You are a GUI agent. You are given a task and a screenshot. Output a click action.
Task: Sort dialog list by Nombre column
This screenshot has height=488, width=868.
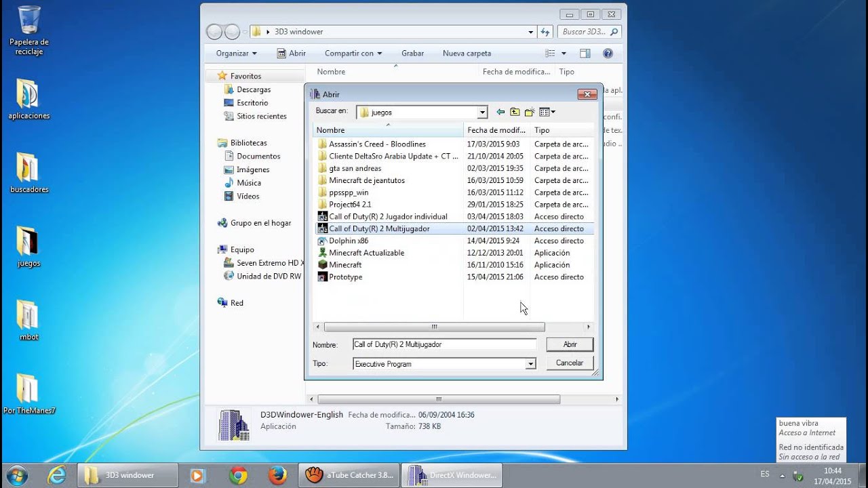click(x=389, y=130)
